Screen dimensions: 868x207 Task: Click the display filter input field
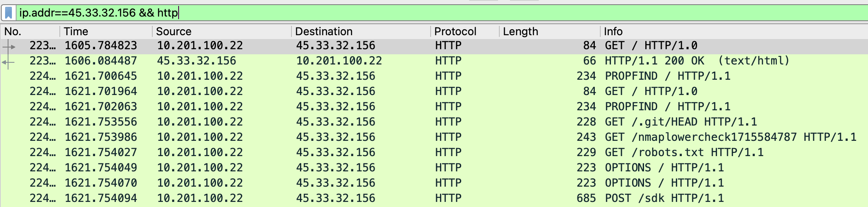pyautogui.click(x=424, y=13)
